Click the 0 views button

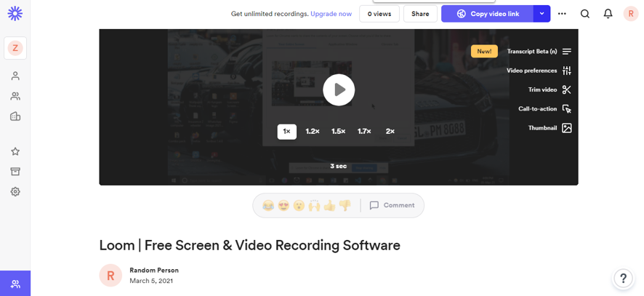(x=379, y=14)
